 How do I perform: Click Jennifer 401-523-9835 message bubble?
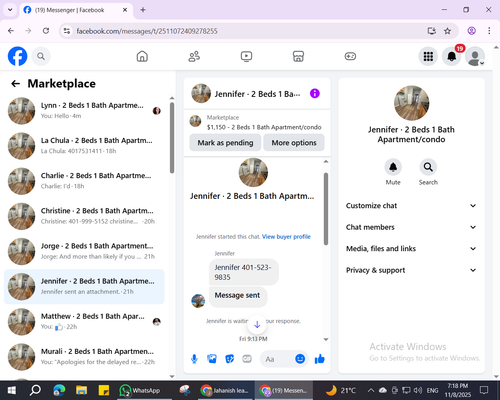pos(244,272)
